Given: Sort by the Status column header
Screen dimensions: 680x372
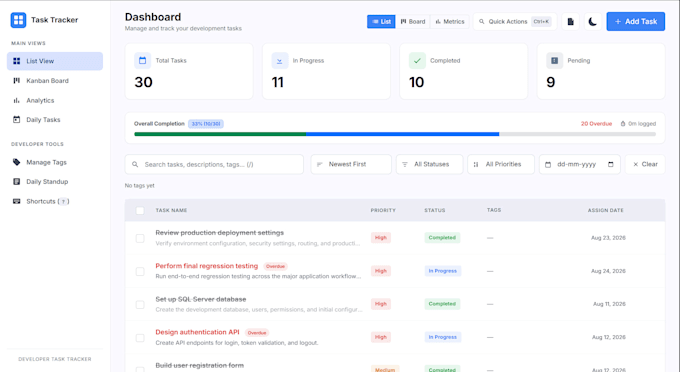Looking at the screenshot, I should tap(435, 210).
